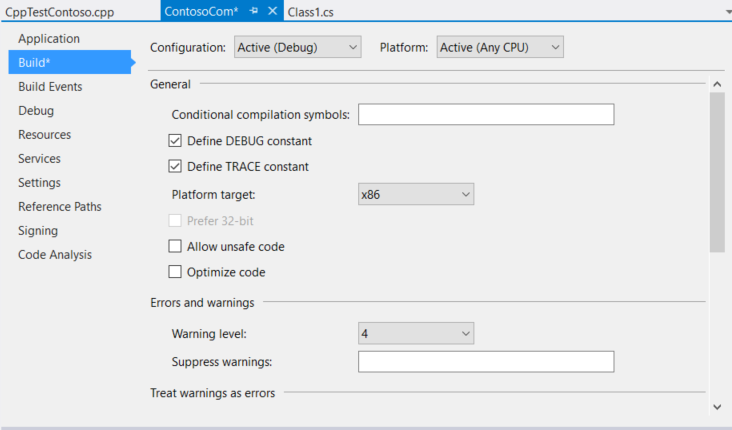This screenshot has height=430, width=732.
Task: Change Platform target from x86
Action: (x=415, y=194)
